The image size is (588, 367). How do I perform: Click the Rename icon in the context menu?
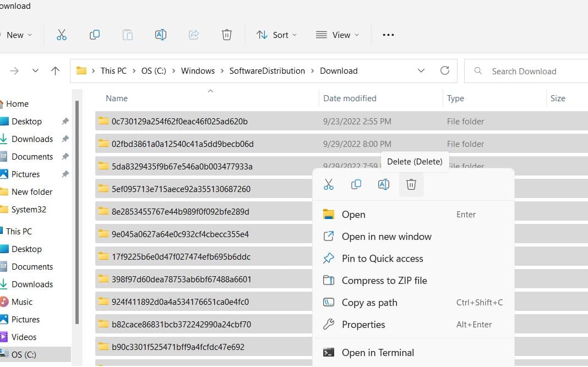384,184
